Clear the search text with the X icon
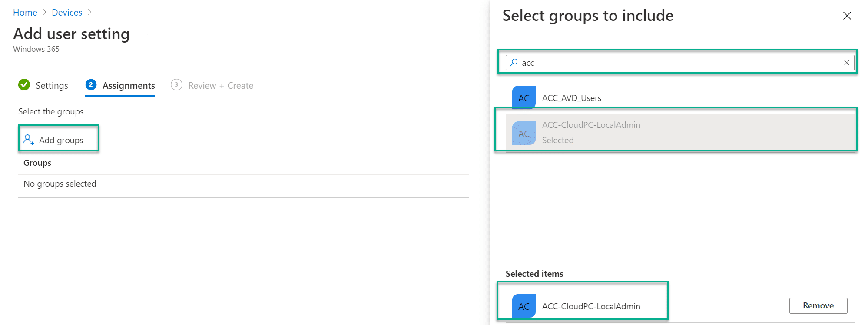868x325 pixels. (x=846, y=63)
